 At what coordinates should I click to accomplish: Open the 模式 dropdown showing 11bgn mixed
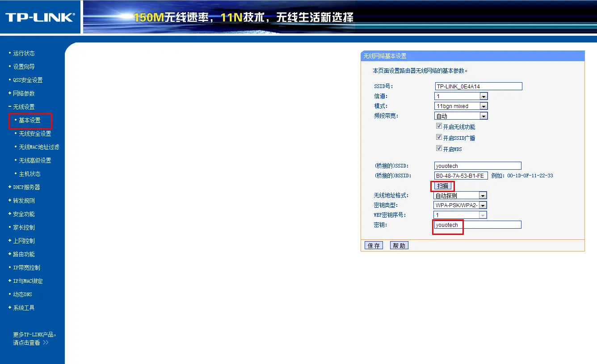coord(461,106)
